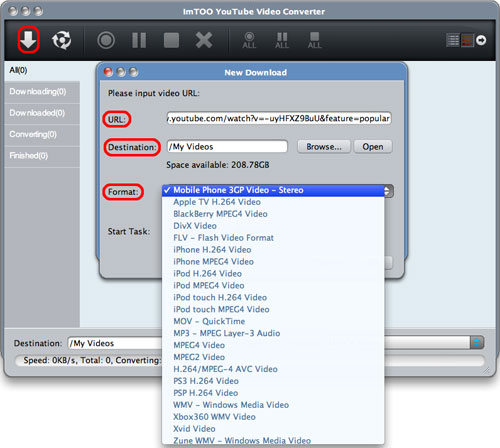Viewport: 500px width, 448px height.
Task: Click the right arrow circle icon
Action: click(481, 40)
